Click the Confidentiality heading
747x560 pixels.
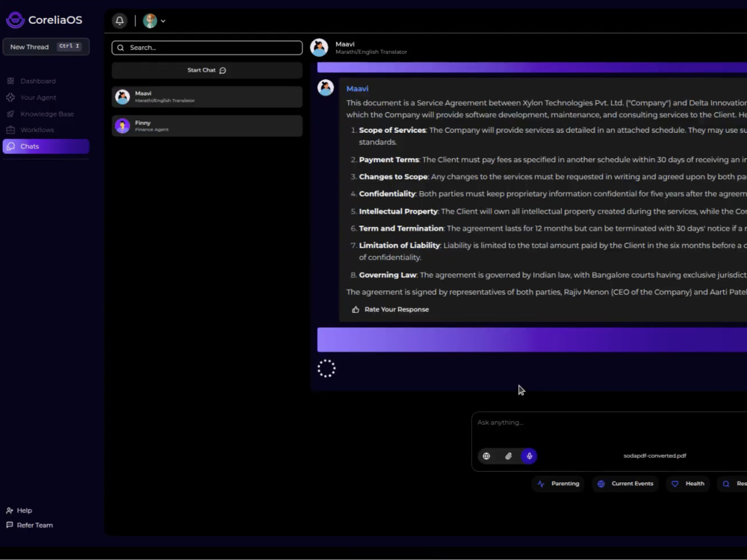387,194
